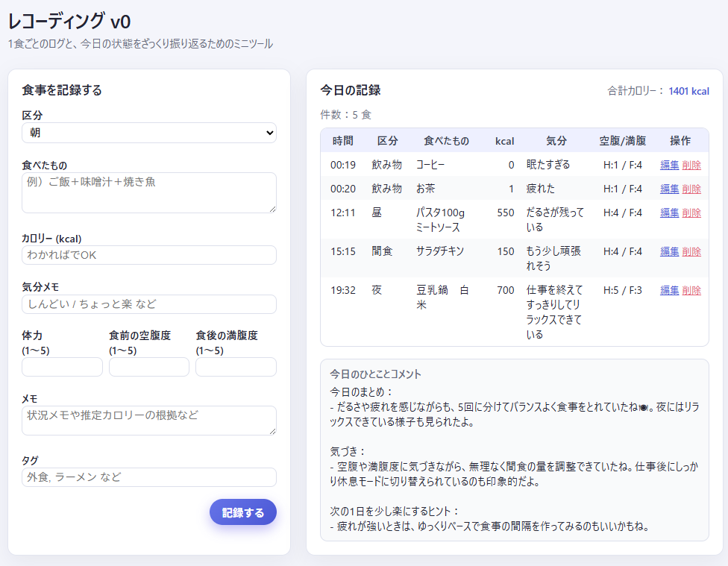The width and height of the screenshot is (728, 566).
Task: Select the 19:32 time cell
Action: click(x=342, y=290)
